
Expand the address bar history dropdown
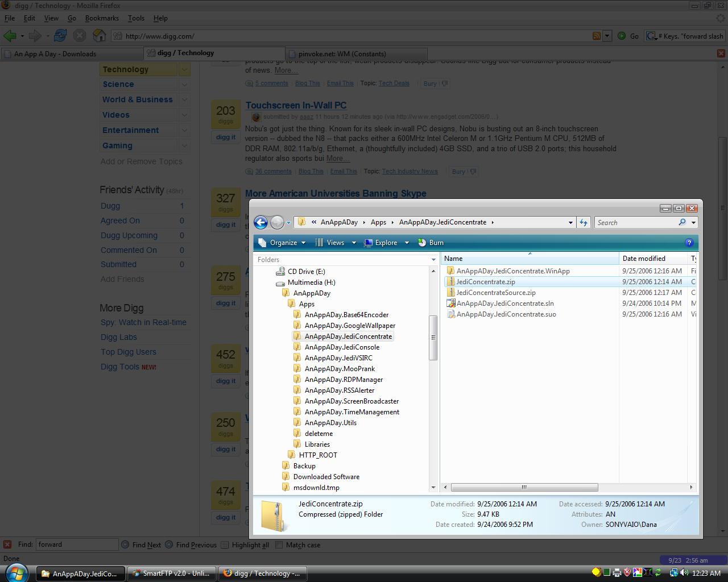pyautogui.click(x=570, y=223)
